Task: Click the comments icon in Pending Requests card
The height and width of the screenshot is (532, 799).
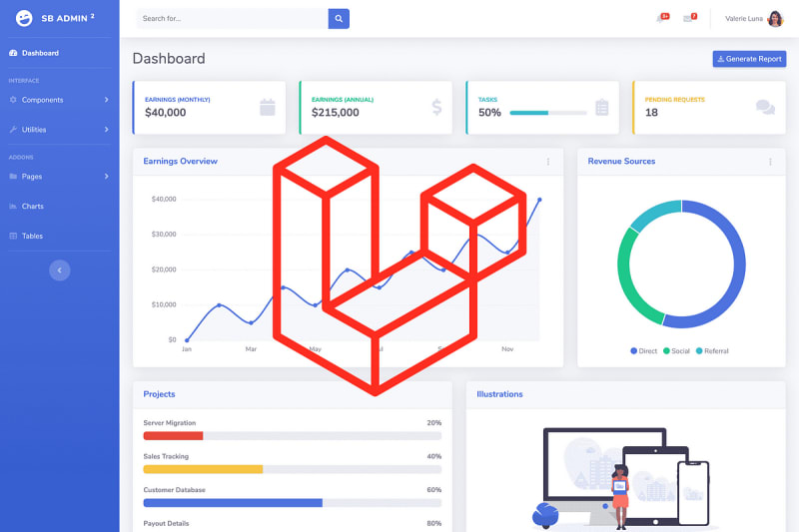Action: pos(765,107)
